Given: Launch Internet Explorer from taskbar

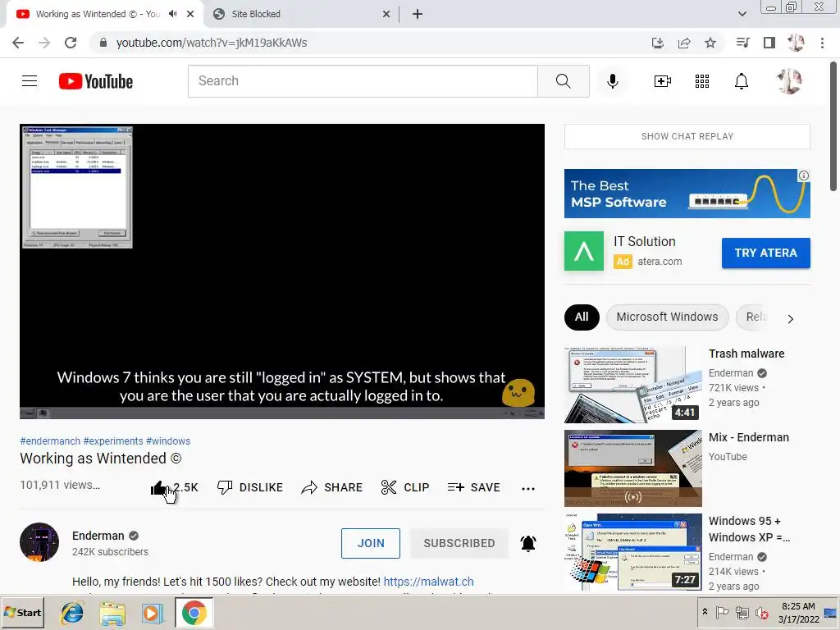Looking at the screenshot, I should pyautogui.click(x=72, y=613).
